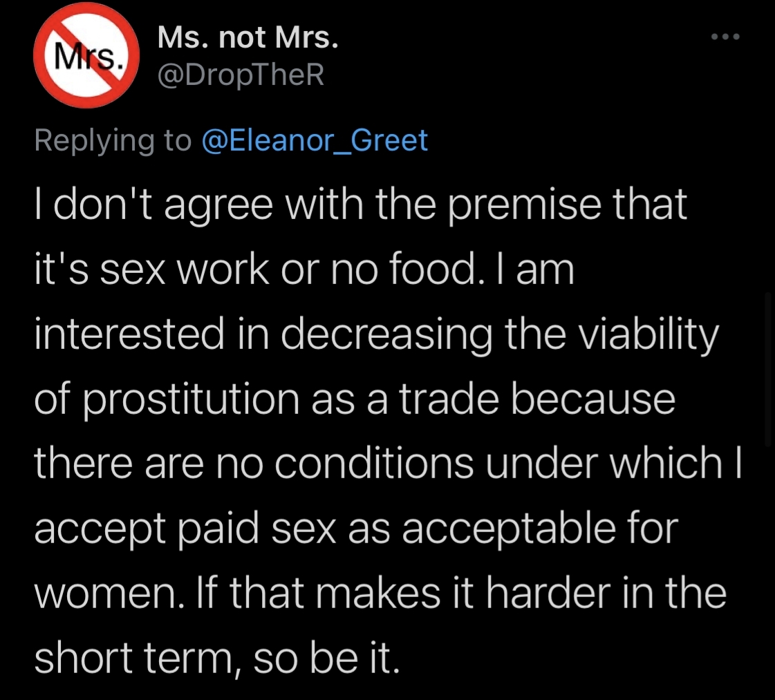Viewport: 775px width, 700px height.
Task: Click the @DropTheR username handle
Action: tap(241, 74)
